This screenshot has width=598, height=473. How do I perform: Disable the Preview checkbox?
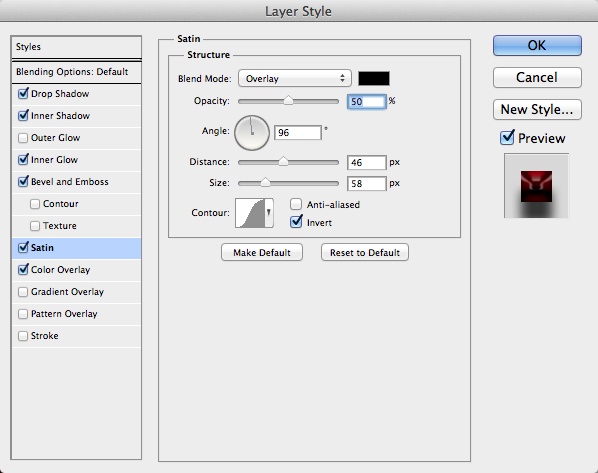pos(507,137)
